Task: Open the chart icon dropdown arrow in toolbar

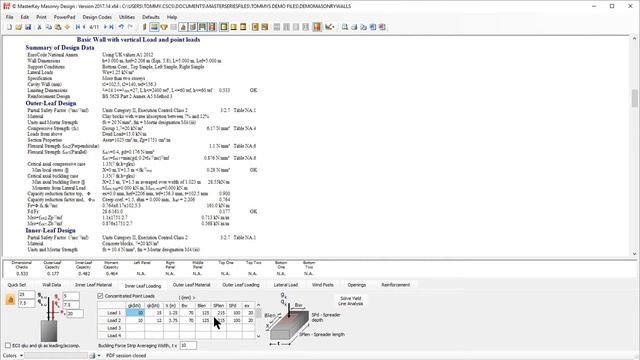Action: (x=333, y=27)
